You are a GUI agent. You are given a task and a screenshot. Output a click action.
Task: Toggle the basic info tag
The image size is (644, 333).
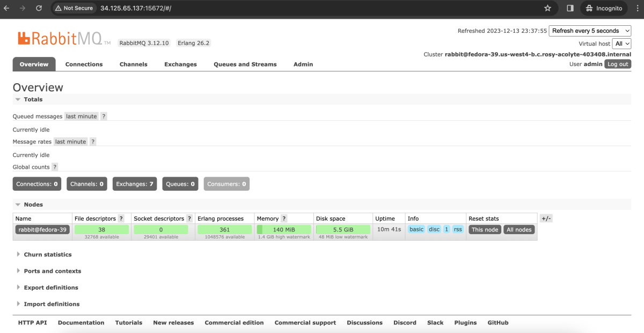[416, 229]
